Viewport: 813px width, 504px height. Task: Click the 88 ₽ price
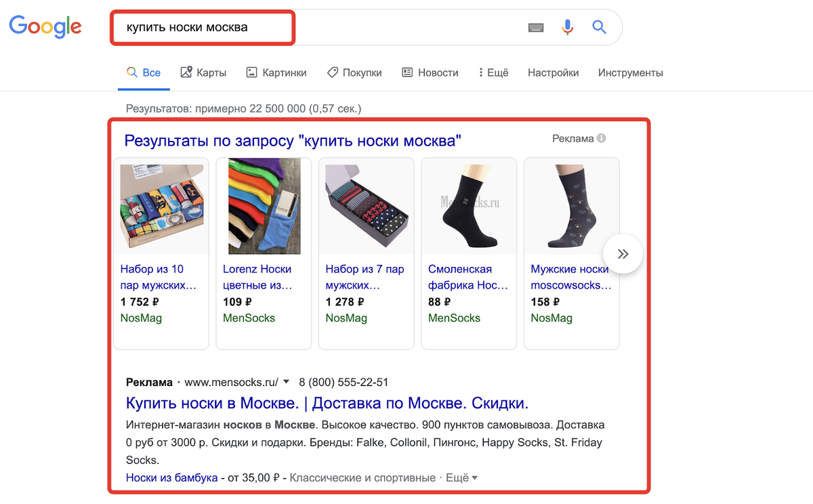[x=440, y=302]
